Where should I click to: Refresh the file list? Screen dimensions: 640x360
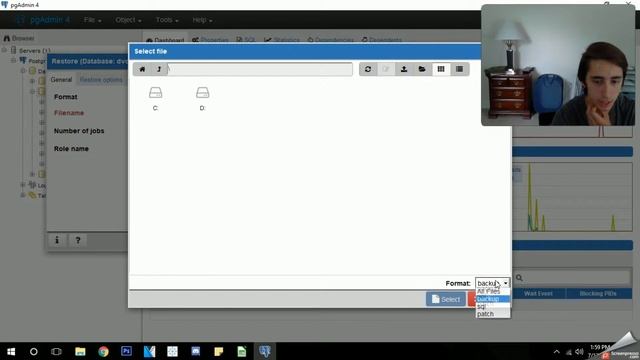pyautogui.click(x=368, y=69)
